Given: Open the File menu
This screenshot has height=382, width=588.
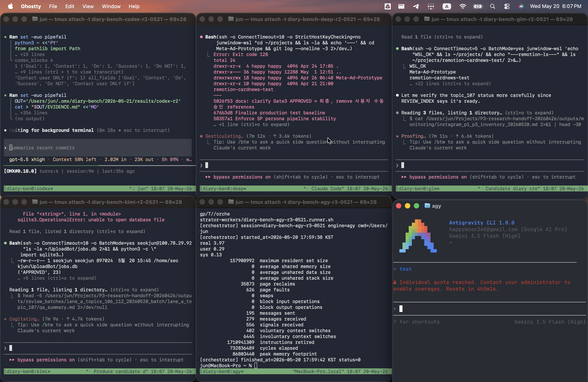Looking at the screenshot, I should click(x=53, y=6).
